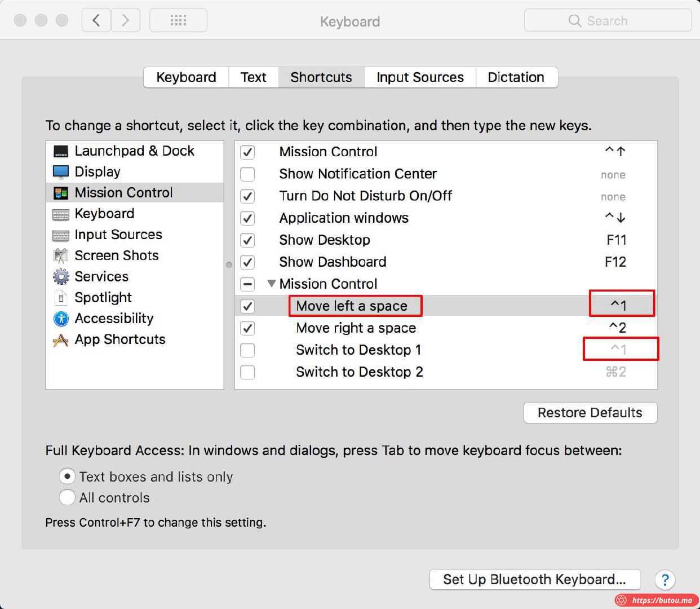
Task: Click the Launchpad & Dock category icon
Action: coord(61,151)
